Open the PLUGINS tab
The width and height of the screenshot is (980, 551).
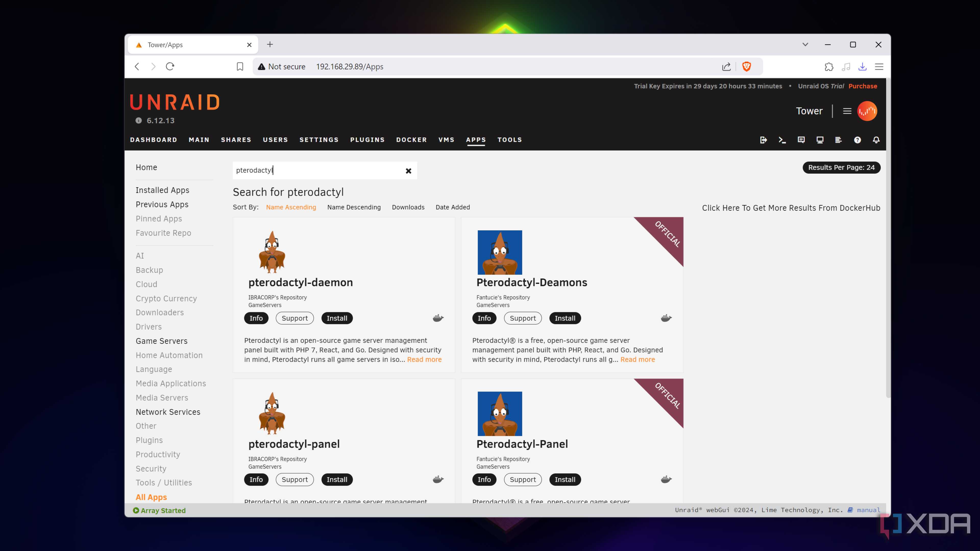pyautogui.click(x=367, y=140)
